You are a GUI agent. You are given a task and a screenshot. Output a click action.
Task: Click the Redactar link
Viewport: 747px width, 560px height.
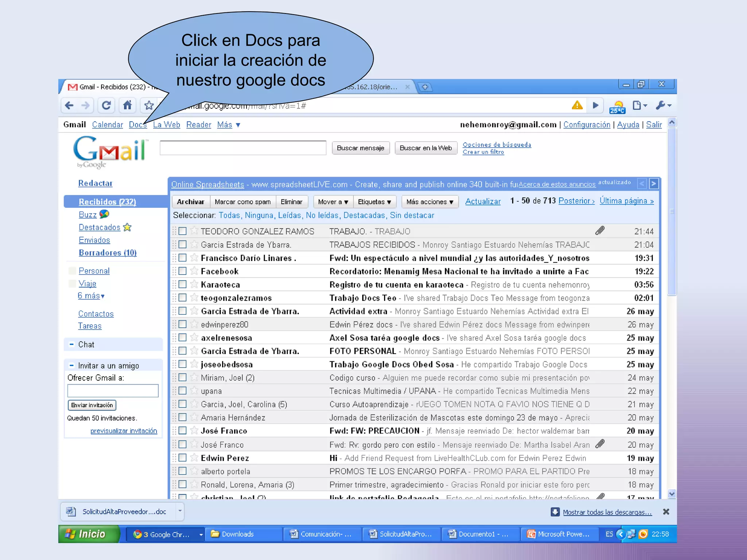(95, 183)
